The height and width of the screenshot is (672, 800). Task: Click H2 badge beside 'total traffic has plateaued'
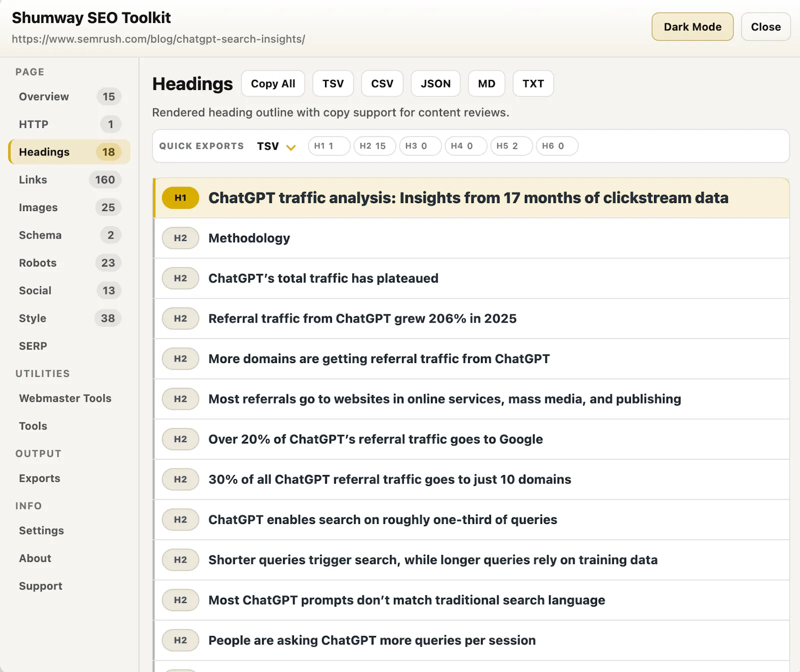(180, 278)
